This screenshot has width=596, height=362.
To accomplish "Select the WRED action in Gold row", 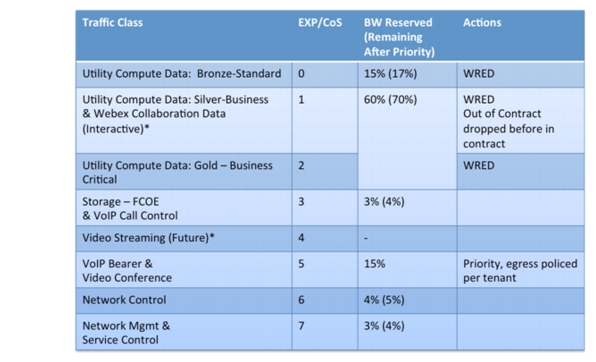I will coord(479,165).
